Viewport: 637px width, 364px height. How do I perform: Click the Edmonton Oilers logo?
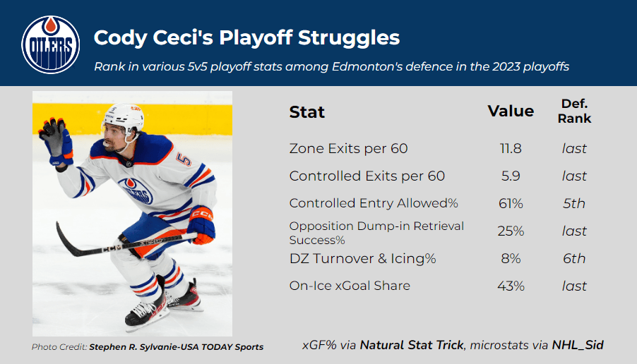49,44
